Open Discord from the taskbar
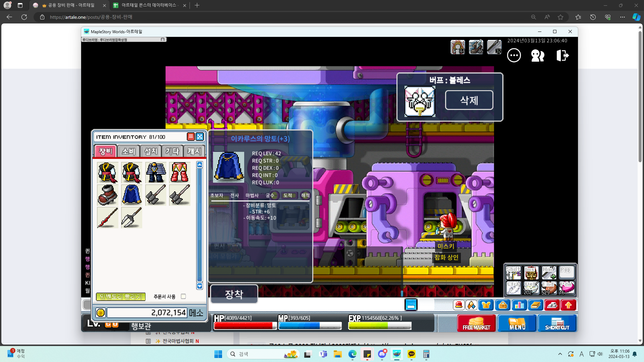This screenshot has height=362, width=644. point(382,354)
